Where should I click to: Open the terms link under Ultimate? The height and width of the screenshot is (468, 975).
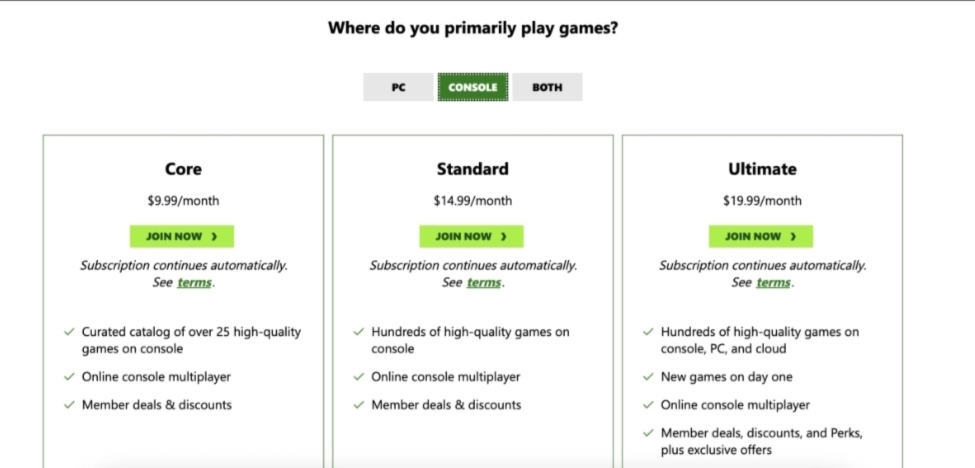(x=773, y=283)
